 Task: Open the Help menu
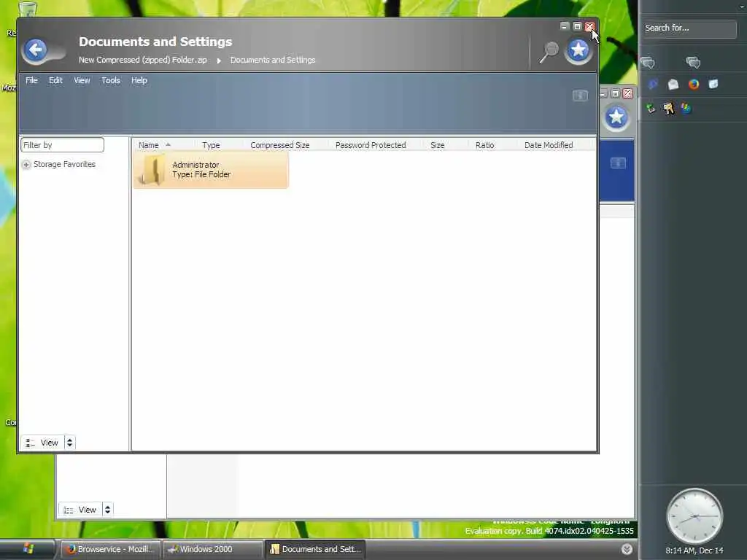click(139, 80)
